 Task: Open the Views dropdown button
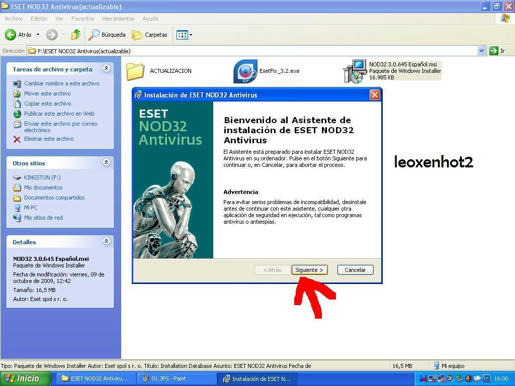184,35
